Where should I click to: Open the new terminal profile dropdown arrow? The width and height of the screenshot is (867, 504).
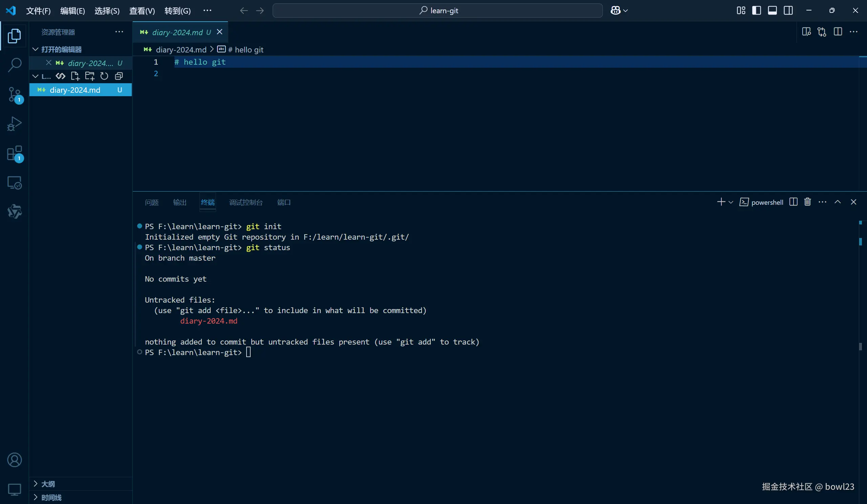tap(731, 202)
